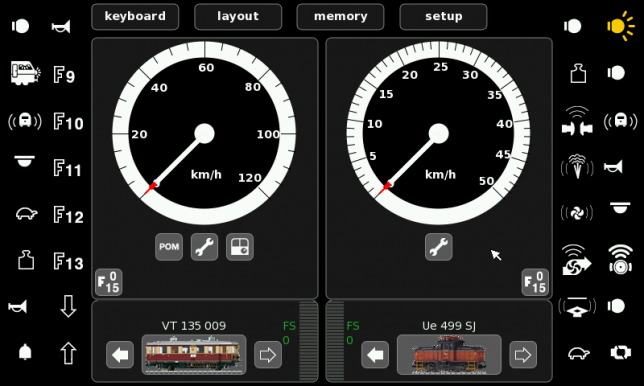Toggle the train sound icon left of F10
Screen dimensions: 644x386
click(25, 121)
